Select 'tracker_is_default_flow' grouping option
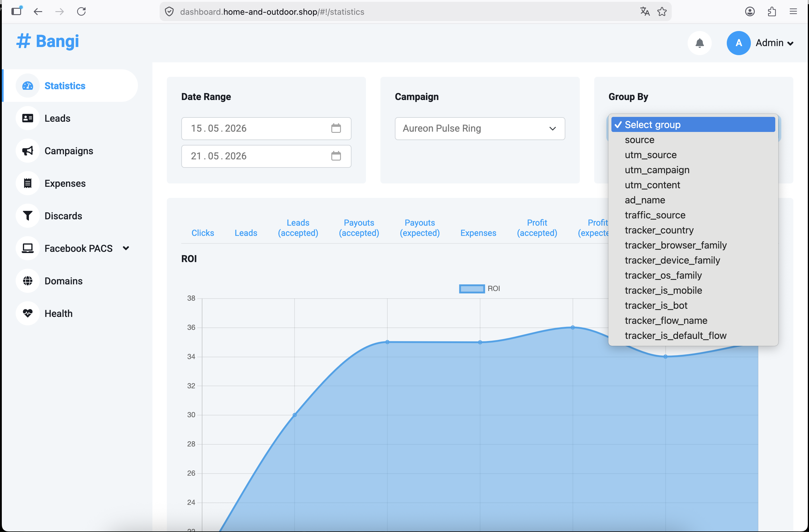 (693, 336)
